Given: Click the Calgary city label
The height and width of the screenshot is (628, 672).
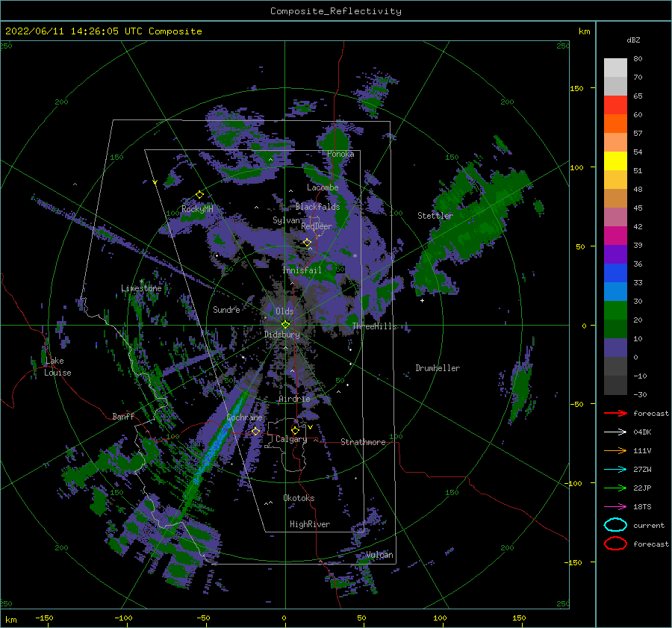Looking at the screenshot, I should (x=291, y=439).
